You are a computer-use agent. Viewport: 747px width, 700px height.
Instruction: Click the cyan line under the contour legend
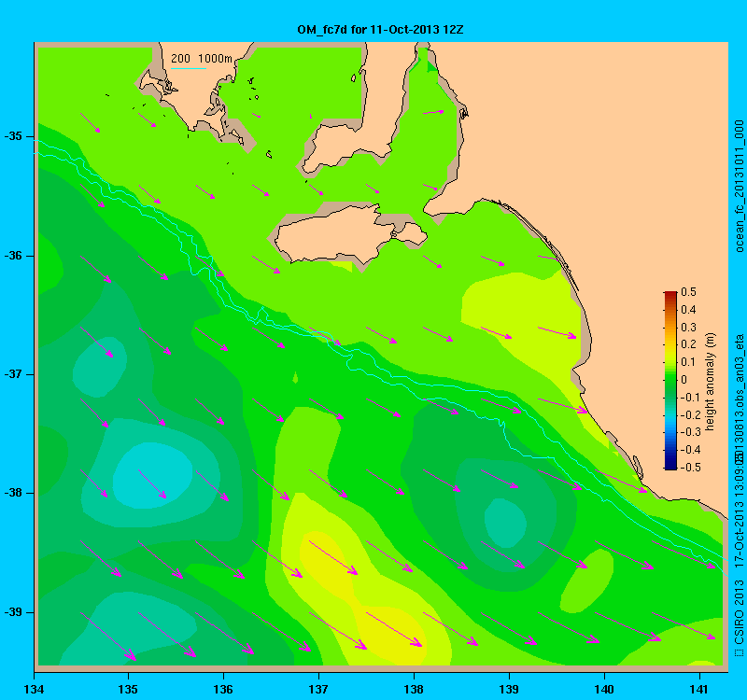pyautogui.click(x=189, y=69)
